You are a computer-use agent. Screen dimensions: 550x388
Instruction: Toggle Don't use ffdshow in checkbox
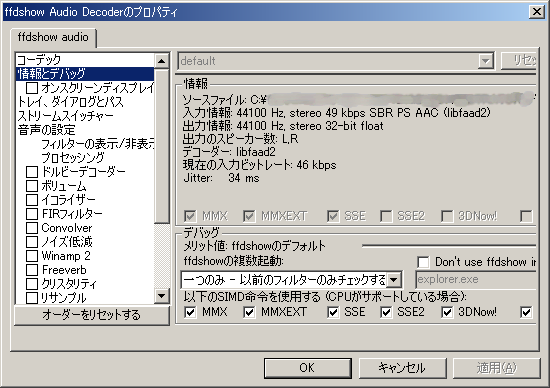[x=423, y=262]
